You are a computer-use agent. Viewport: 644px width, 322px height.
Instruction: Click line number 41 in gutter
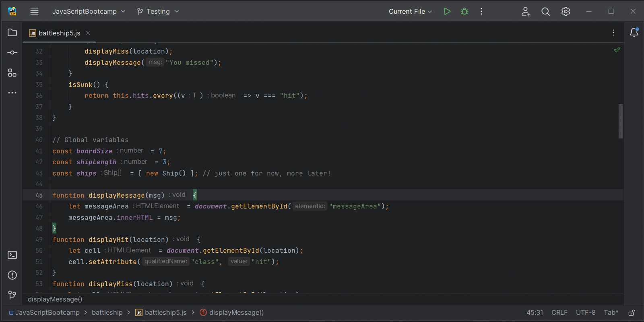(39, 151)
